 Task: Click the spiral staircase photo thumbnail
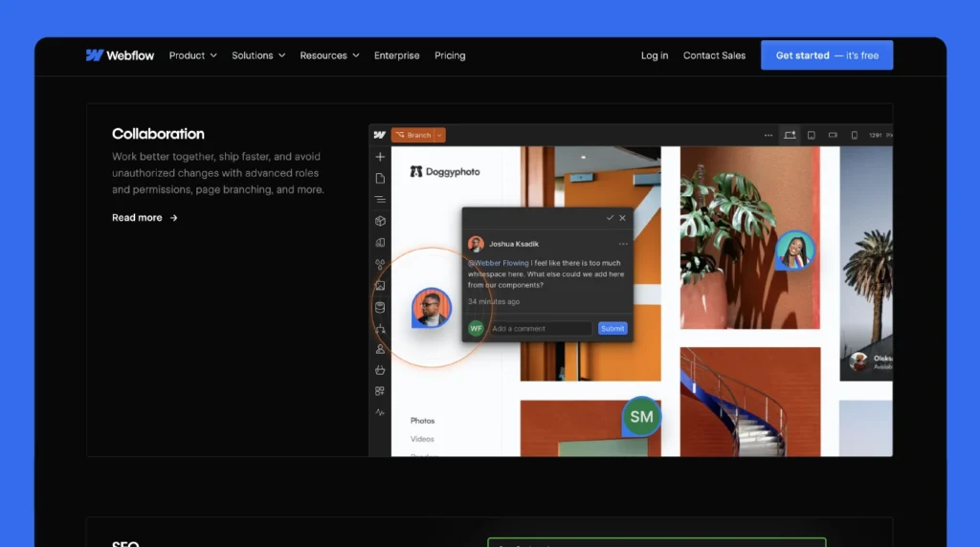tap(750, 402)
